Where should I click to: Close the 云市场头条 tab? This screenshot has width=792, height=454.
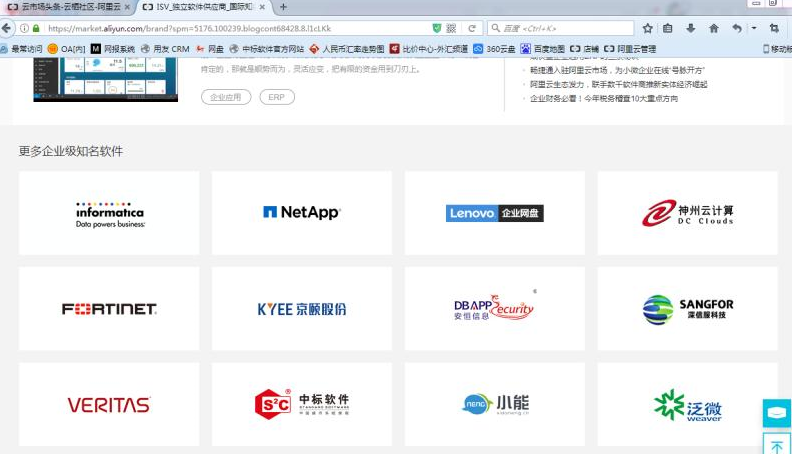[x=127, y=7]
